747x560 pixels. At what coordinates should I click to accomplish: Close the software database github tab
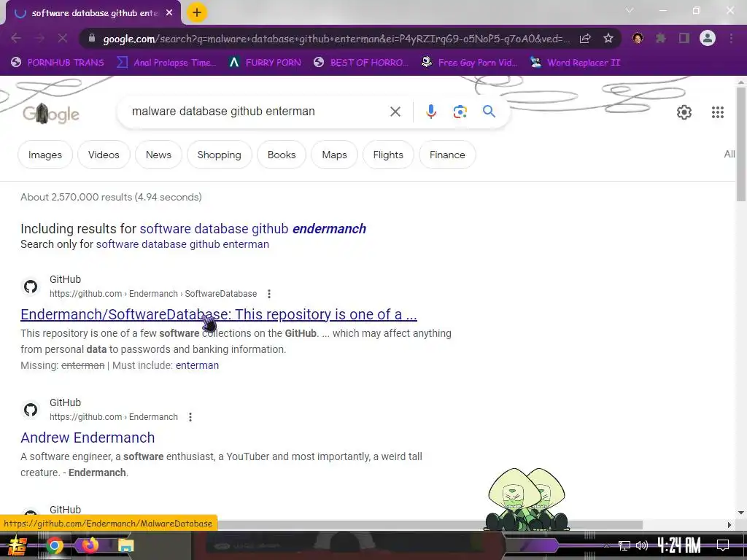click(x=169, y=13)
